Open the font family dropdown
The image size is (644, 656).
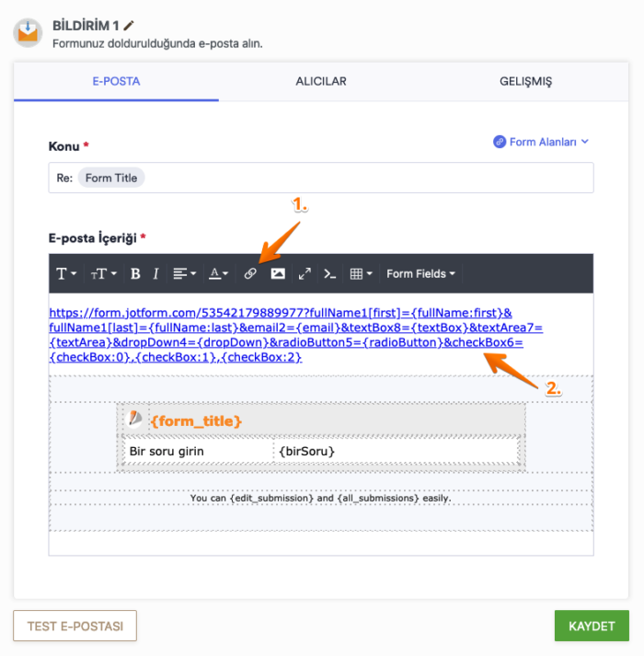coord(66,273)
